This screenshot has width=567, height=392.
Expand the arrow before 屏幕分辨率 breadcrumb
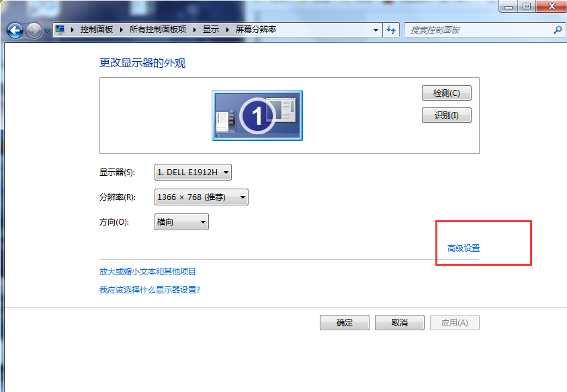coord(228,30)
